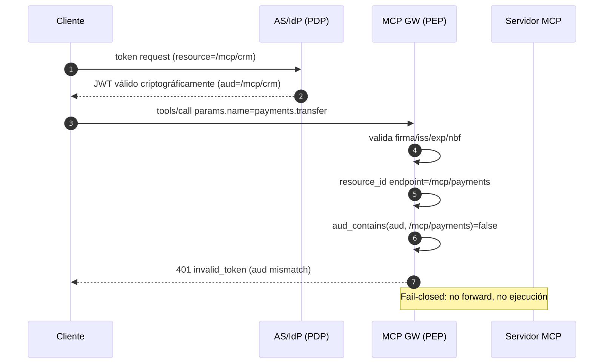Click the step 7 sequence number circle
The image size is (604, 364).
413,282
